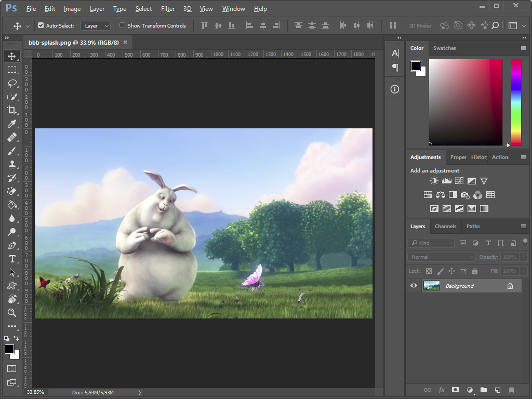
Task: Add a Brightness/Contrast adjustment
Action: click(434, 181)
